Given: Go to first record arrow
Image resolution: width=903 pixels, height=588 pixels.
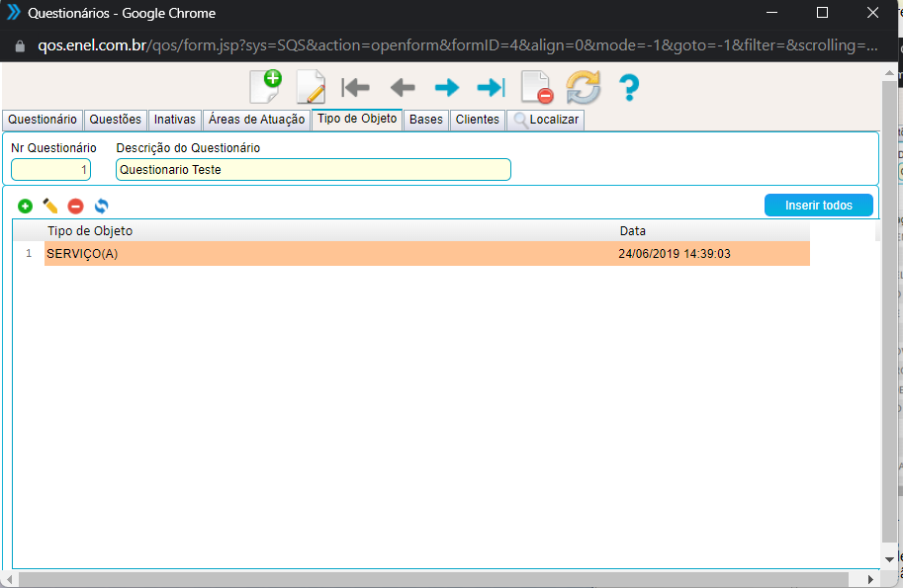Looking at the screenshot, I should pyautogui.click(x=355, y=87).
